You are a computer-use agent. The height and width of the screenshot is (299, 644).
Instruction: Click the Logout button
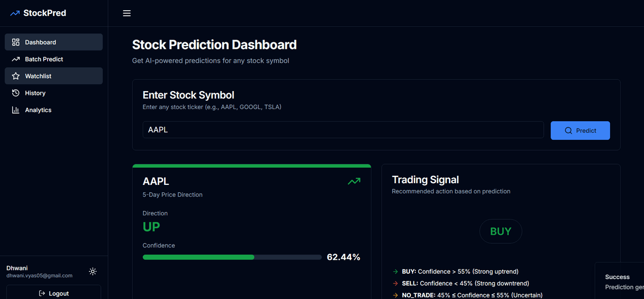54,293
